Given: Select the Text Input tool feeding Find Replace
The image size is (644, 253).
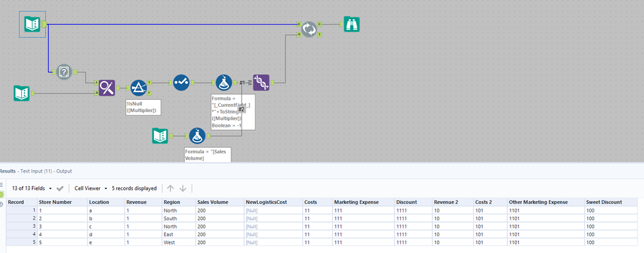Looking at the screenshot, I should pyautogui.click(x=22, y=93).
